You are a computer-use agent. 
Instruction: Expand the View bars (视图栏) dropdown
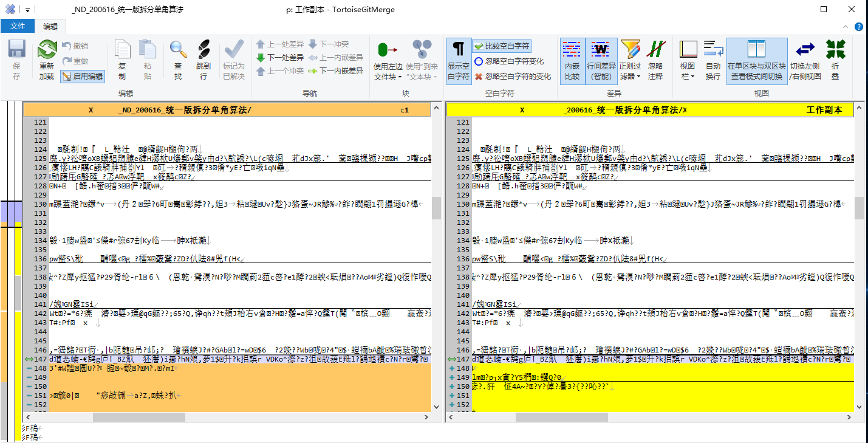point(688,77)
